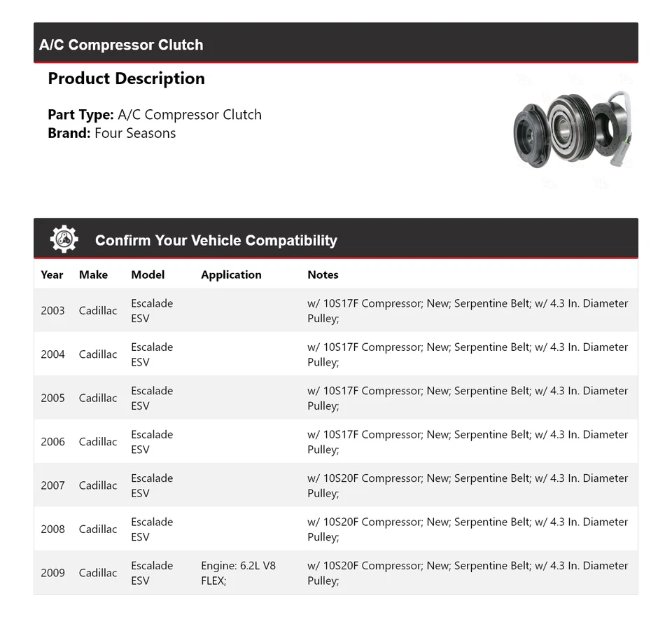The height and width of the screenshot is (617, 672).
Task: Click the Notes column header
Action: pyautogui.click(x=323, y=275)
